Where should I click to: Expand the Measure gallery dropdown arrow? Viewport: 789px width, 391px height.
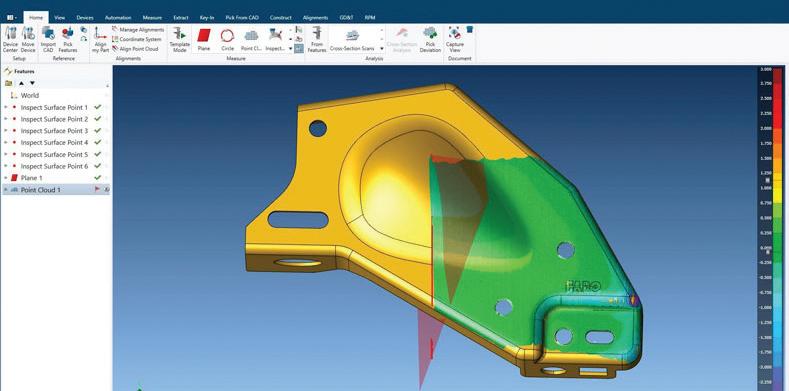coord(290,49)
